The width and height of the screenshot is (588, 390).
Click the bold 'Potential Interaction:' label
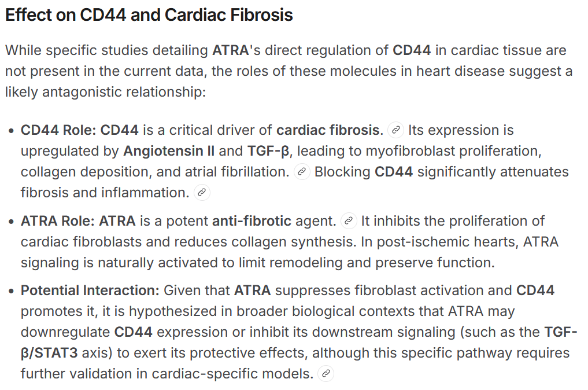(x=90, y=290)
